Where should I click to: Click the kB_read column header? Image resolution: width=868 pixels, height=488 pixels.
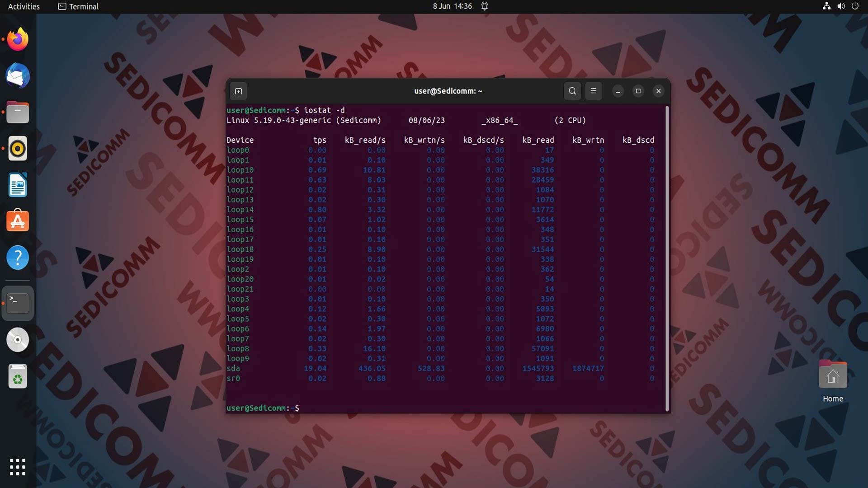[538, 140]
